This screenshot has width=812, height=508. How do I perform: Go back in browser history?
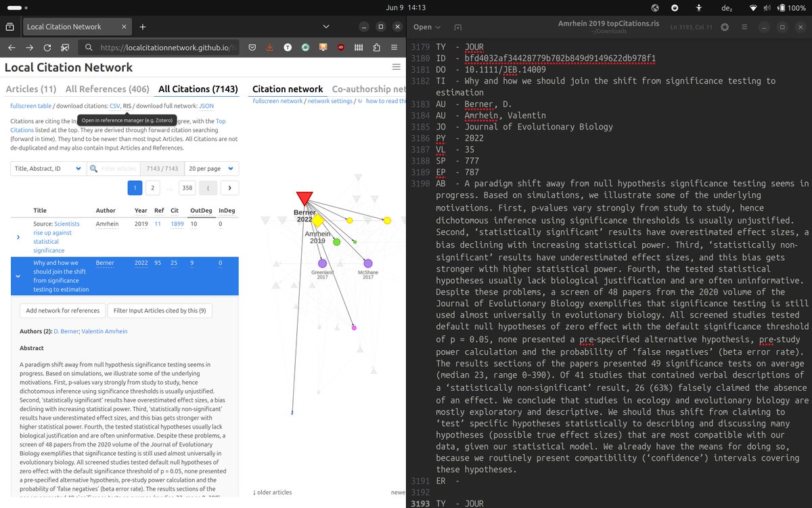(11, 48)
